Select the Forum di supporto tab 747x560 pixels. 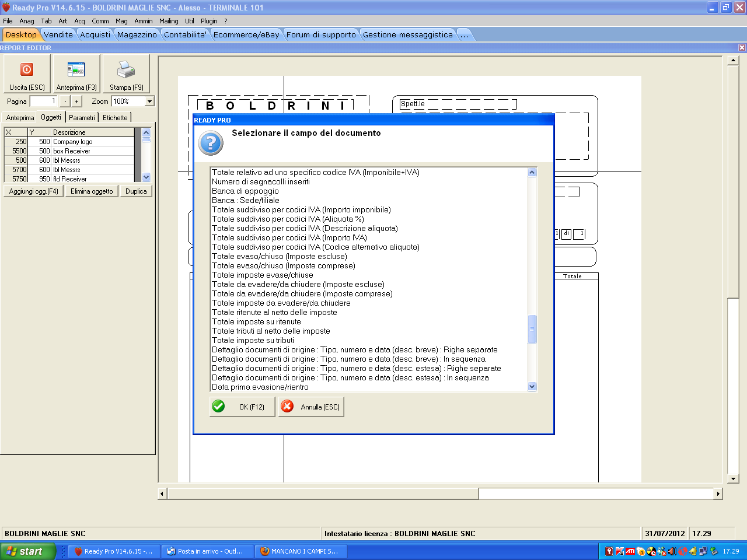[321, 35]
